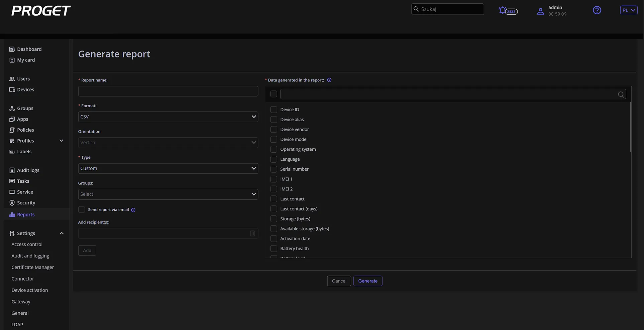The height and width of the screenshot is (330, 644).
Task: Check the Battery health checkbox
Action: point(274,249)
